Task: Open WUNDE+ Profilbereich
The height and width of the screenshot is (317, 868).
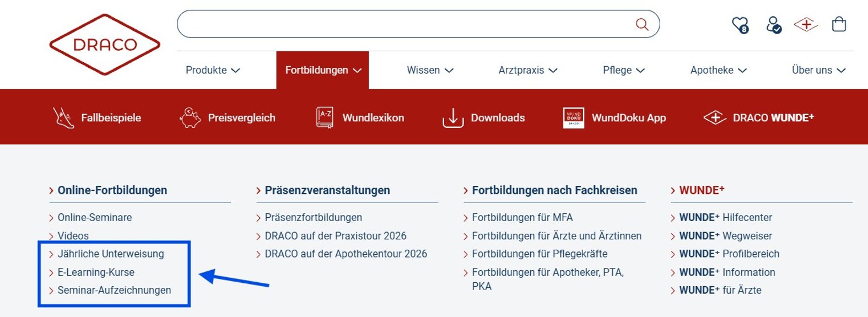Action: [729, 254]
